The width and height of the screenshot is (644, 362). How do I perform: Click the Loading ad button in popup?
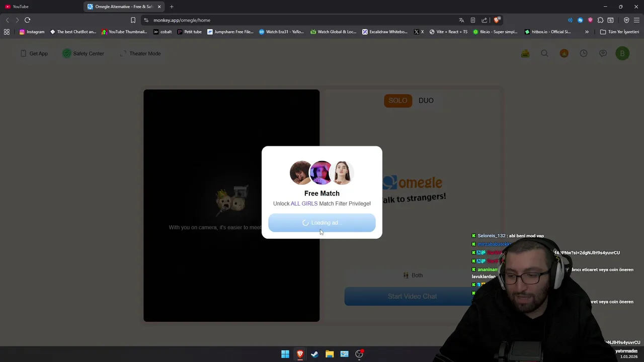coord(322,223)
